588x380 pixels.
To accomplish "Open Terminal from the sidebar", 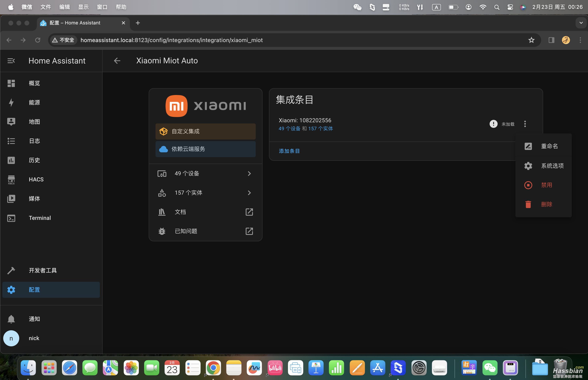I will coord(51,218).
